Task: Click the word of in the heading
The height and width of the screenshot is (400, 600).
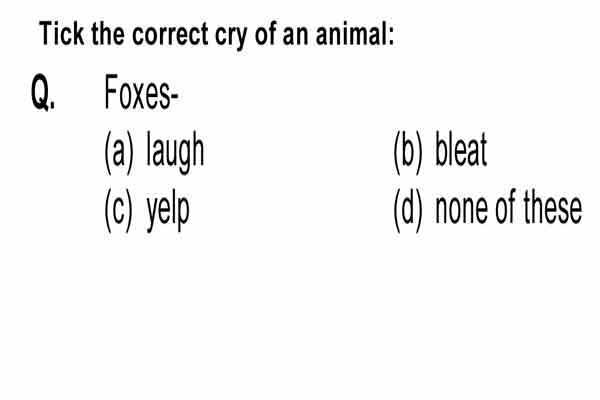Action: point(265,34)
